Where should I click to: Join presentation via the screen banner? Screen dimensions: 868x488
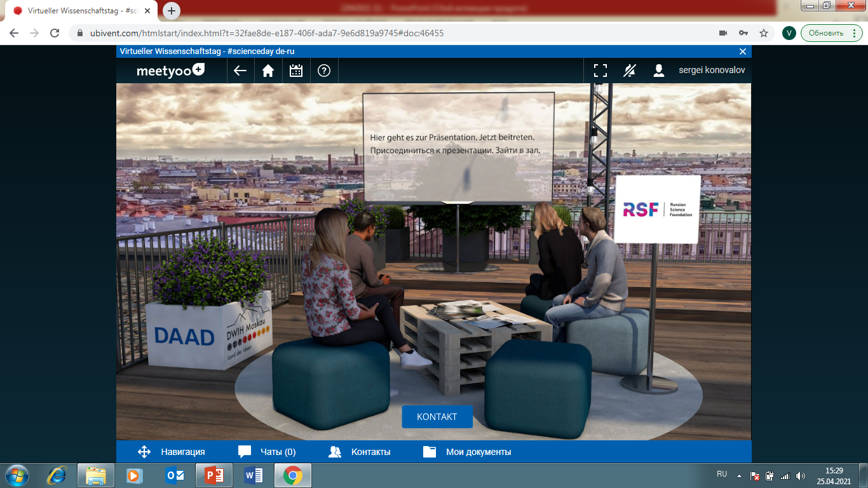pyautogui.click(x=458, y=144)
